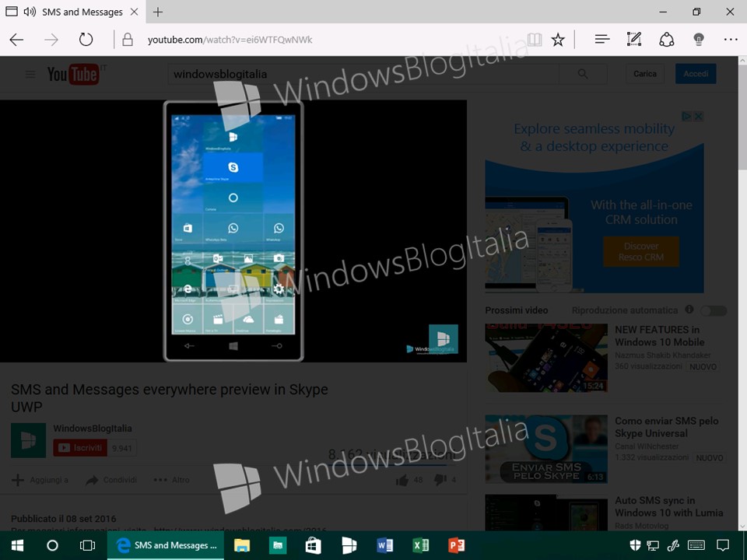Open the Edge Hub icon
Image resolution: width=747 pixels, height=560 pixels.
(602, 39)
